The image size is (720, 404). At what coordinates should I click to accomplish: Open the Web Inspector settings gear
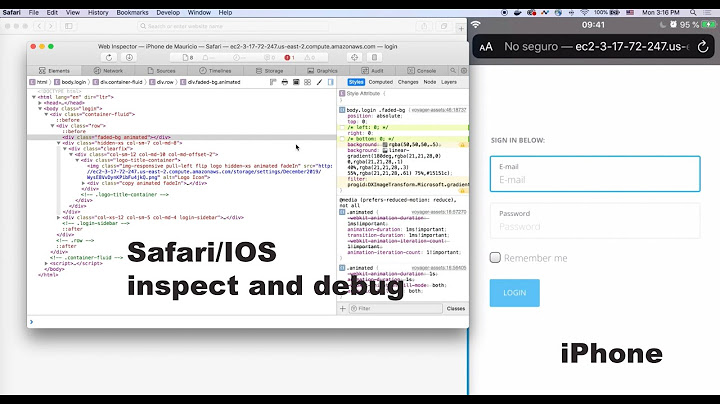click(464, 71)
